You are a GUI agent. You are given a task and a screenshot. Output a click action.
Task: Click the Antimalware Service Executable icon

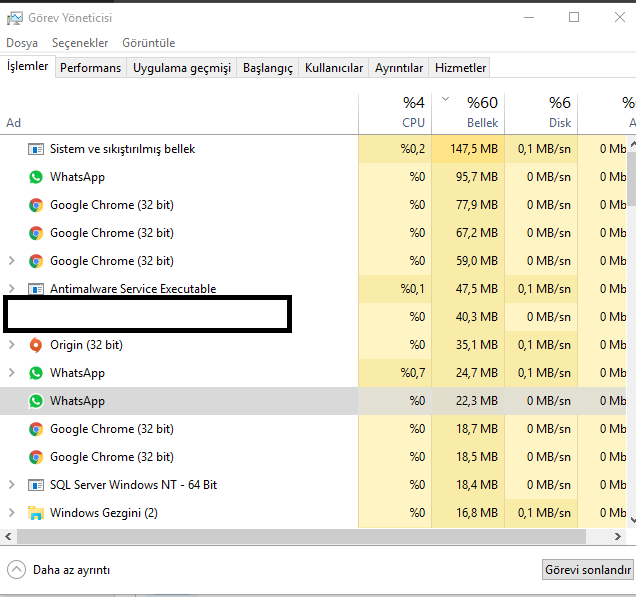[x=36, y=289]
